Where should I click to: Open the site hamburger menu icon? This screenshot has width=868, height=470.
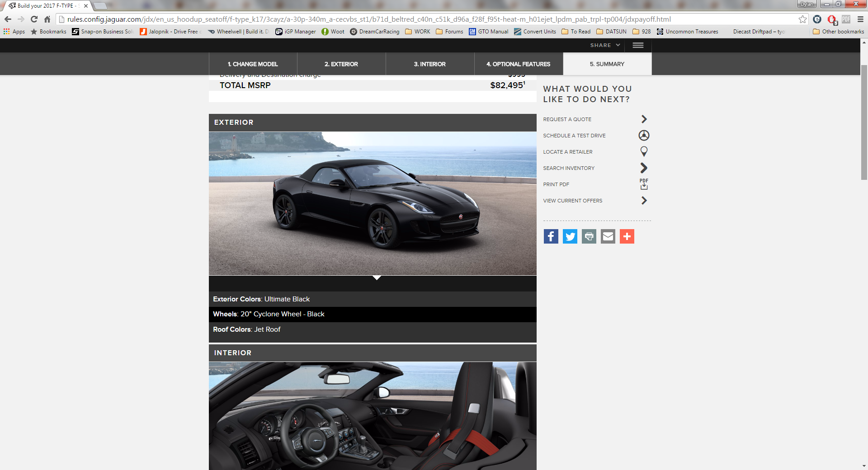tap(638, 45)
